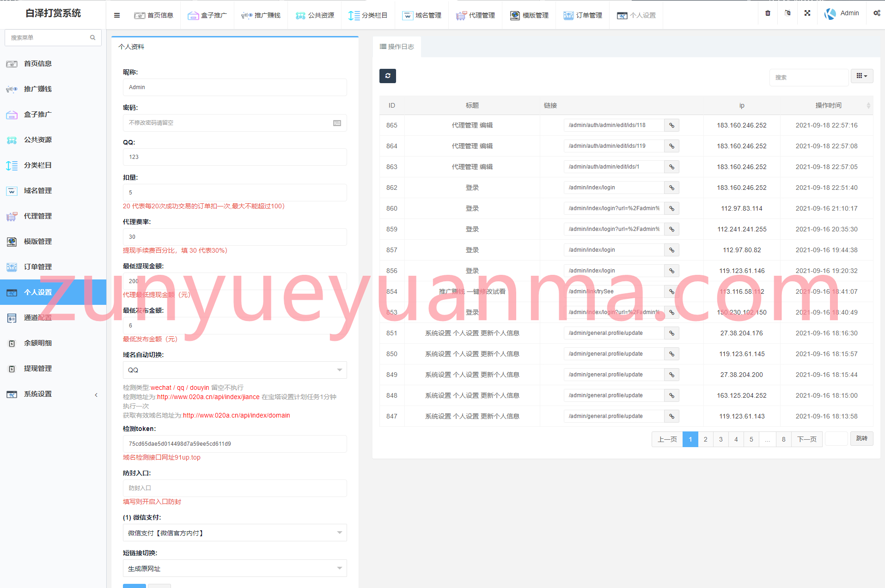This screenshot has height=588, width=885.
Task: Open 首页信息 in the sidebar
Action: (53, 64)
